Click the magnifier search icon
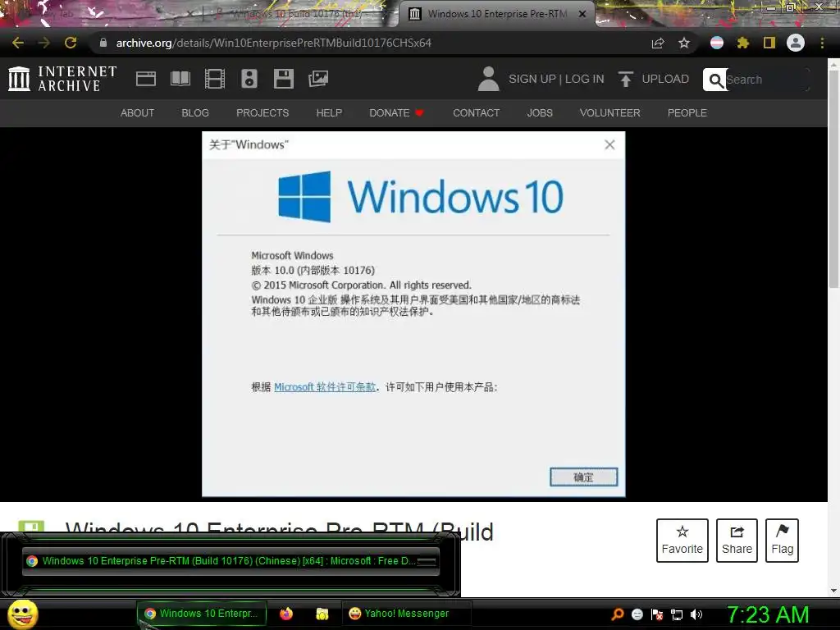The width and height of the screenshot is (840, 630). (715, 80)
